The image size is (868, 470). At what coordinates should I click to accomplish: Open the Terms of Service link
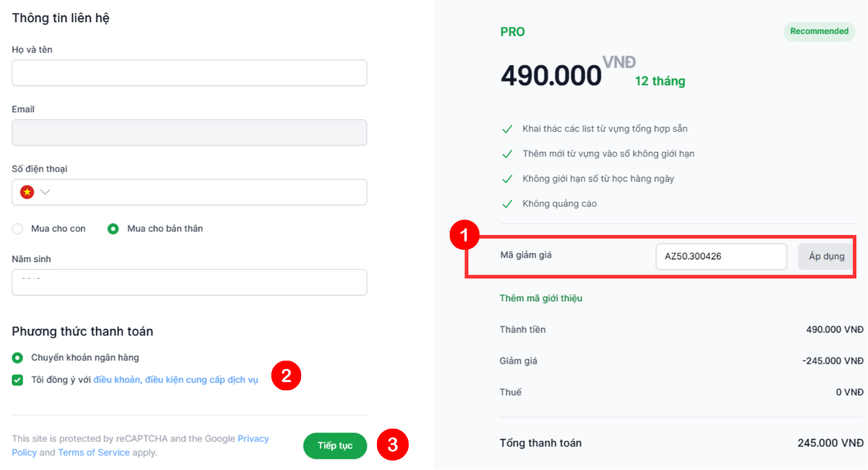tap(93, 453)
